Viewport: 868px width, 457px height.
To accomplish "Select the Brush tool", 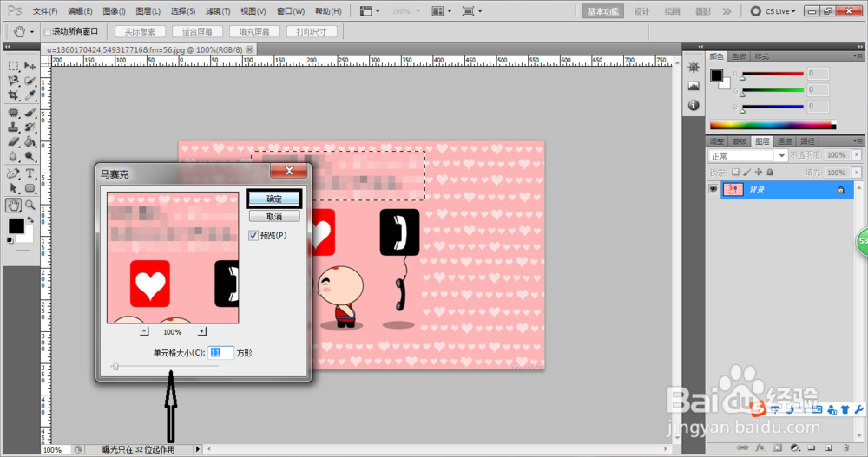I will pyautogui.click(x=30, y=113).
